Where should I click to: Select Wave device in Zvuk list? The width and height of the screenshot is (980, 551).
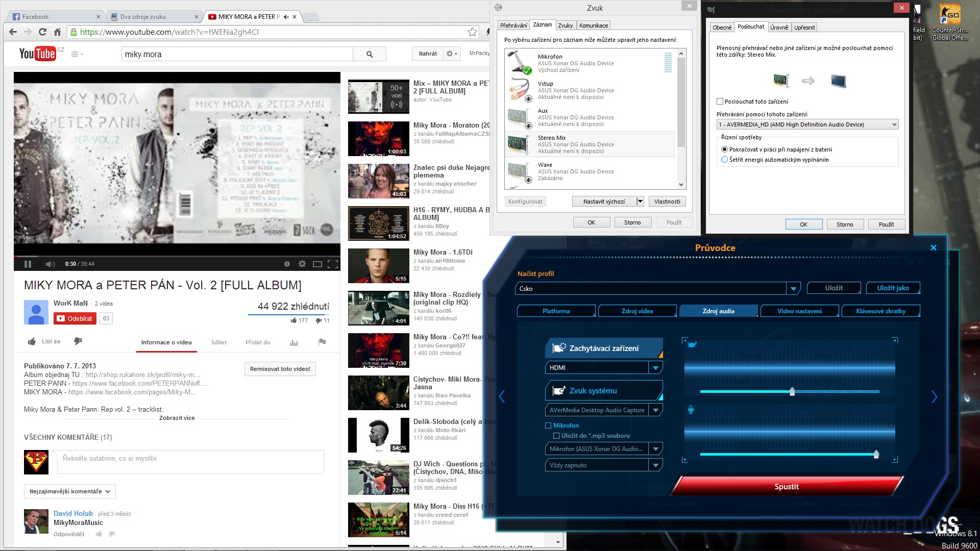tap(590, 171)
